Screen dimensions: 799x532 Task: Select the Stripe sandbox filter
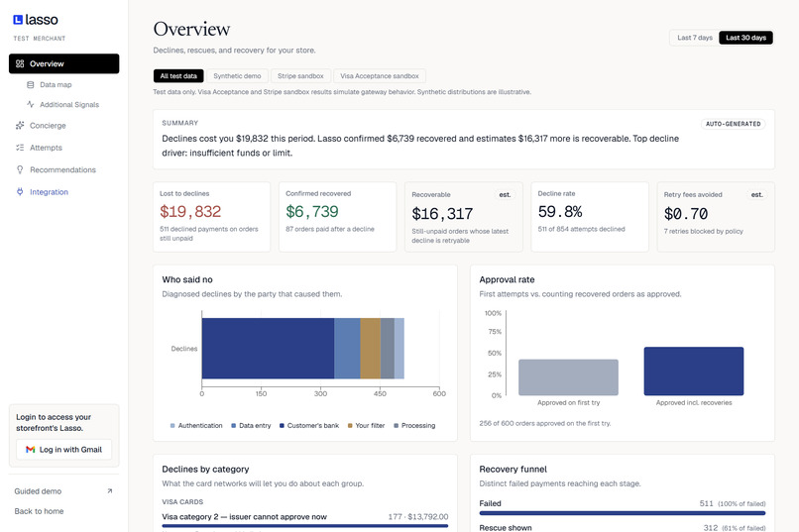pyautogui.click(x=300, y=76)
